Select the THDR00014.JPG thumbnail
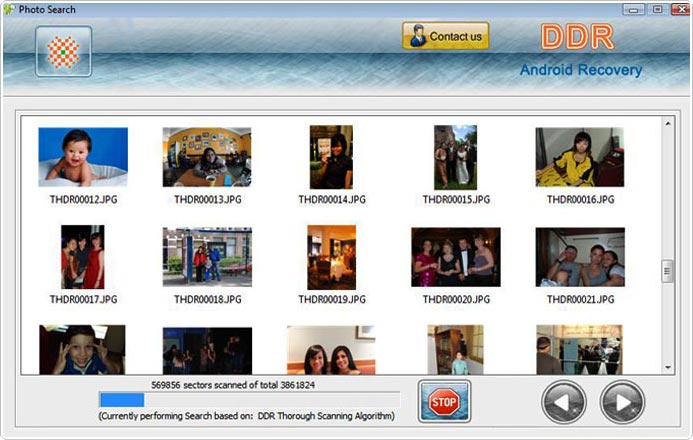This screenshot has height=440, width=693. tap(331, 157)
